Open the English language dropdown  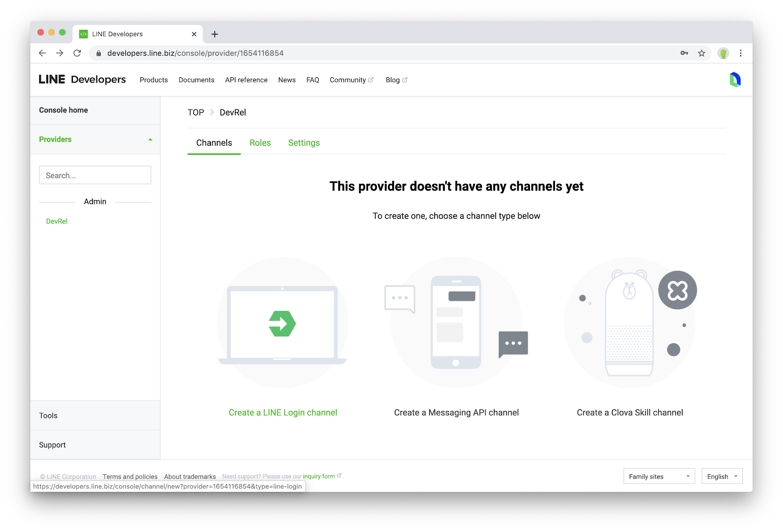[722, 476]
